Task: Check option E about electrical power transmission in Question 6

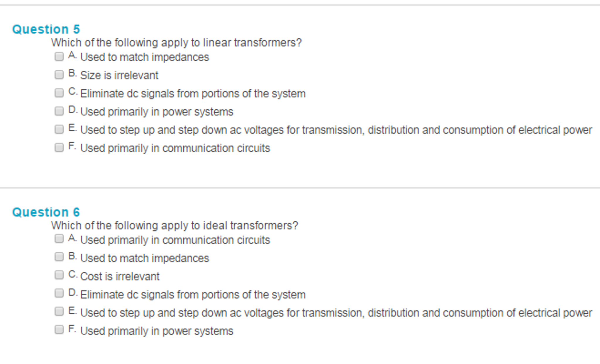Action: pyautogui.click(x=59, y=312)
